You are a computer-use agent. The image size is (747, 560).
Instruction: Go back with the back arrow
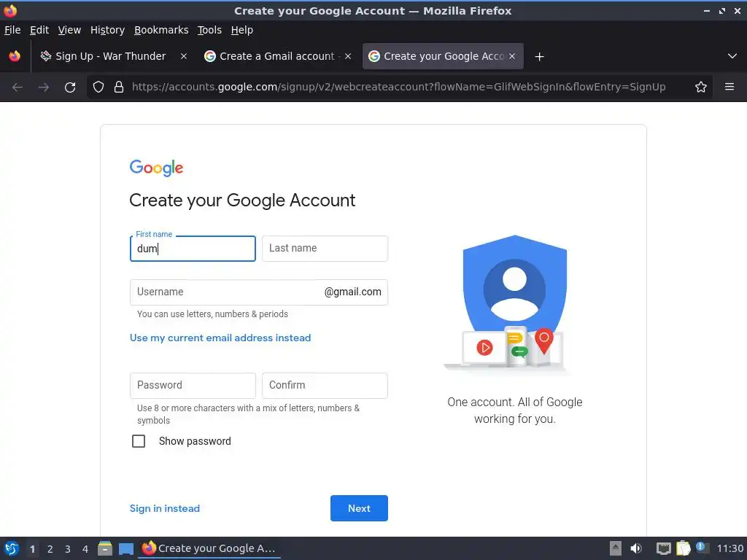(x=18, y=87)
